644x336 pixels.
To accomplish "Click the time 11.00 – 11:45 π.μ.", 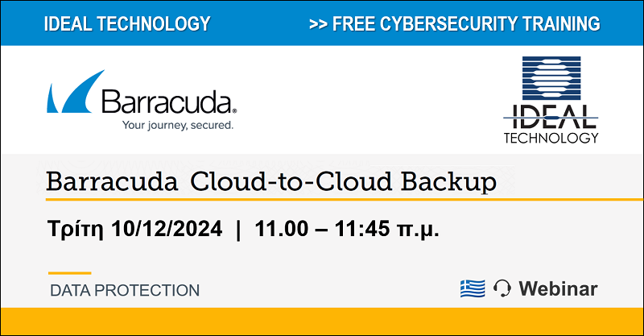I will (347, 229).
